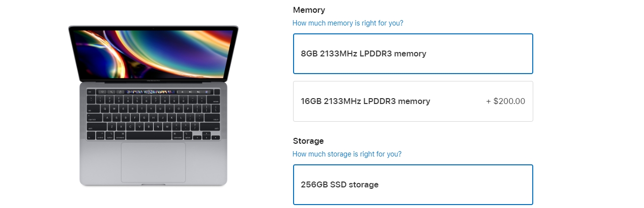
Task: Click the Return key on MacBook keyboard
Action: coord(213,118)
